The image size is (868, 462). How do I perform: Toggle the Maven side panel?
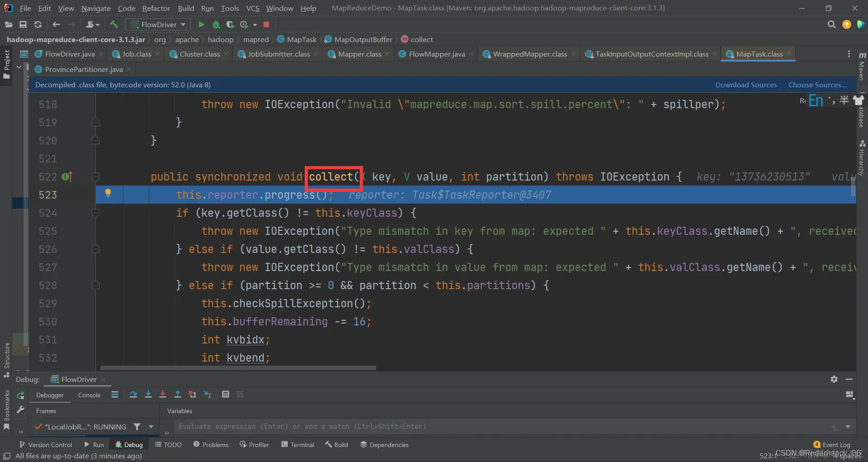(862, 66)
